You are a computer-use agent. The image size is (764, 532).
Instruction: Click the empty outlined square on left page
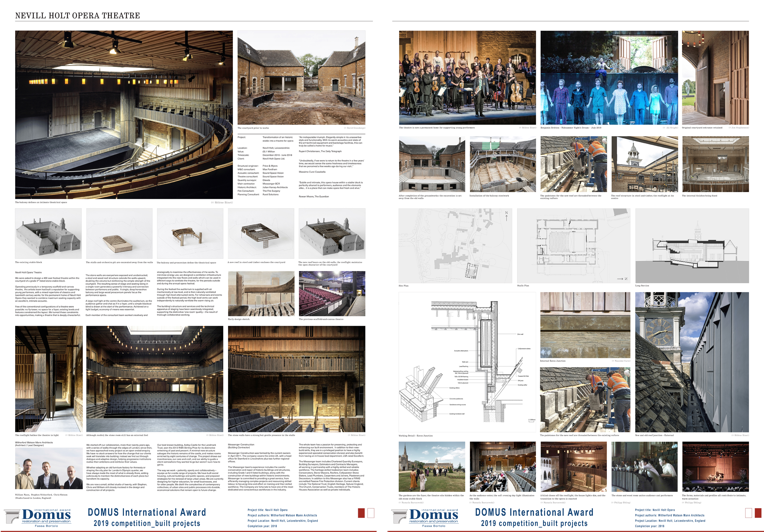point(371,513)
